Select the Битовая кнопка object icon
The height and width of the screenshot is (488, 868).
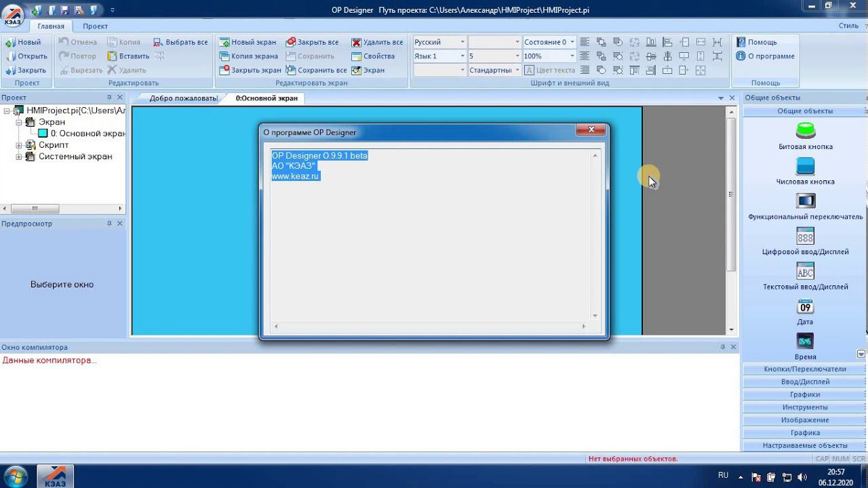(x=805, y=131)
